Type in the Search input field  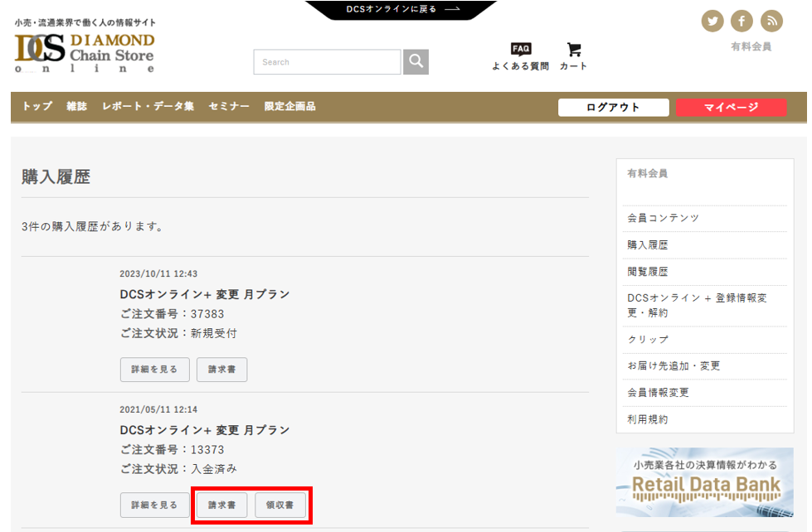tap(327, 62)
